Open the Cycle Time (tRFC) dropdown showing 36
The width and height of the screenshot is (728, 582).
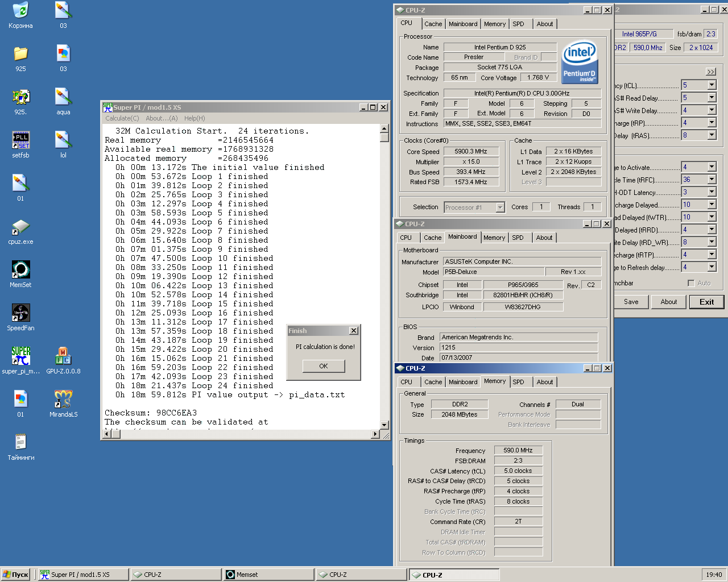(712, 180)
